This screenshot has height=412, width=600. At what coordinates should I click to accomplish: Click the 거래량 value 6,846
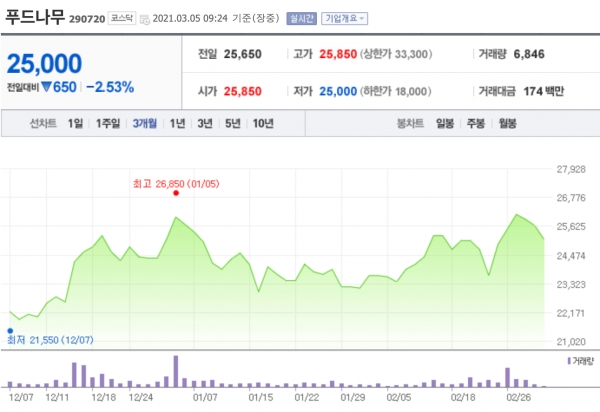pos(529,54)
